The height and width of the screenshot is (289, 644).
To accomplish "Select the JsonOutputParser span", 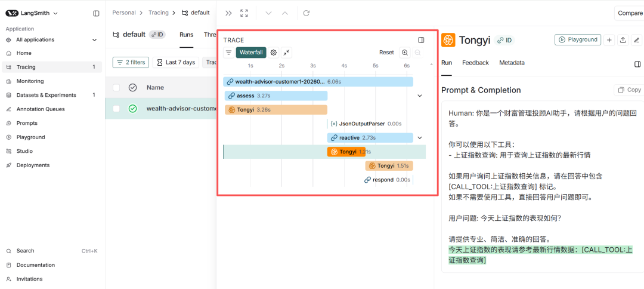I will (366, 124).
